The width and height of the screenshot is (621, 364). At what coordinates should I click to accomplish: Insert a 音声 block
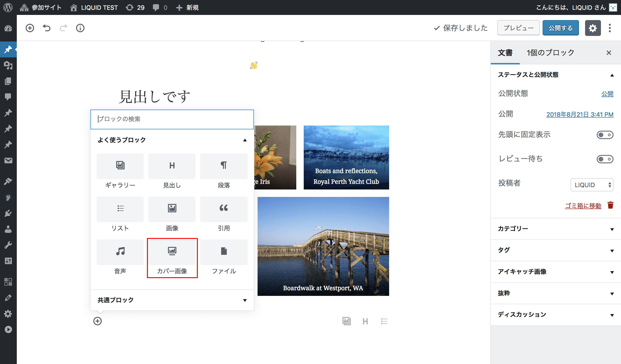point(120,258)
